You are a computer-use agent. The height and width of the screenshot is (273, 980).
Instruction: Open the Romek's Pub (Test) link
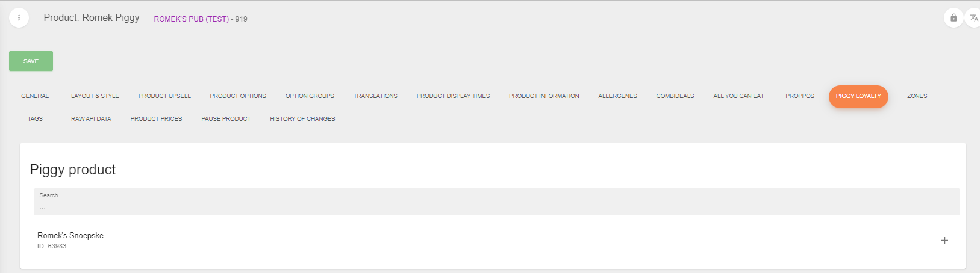[x=192, y=19]
